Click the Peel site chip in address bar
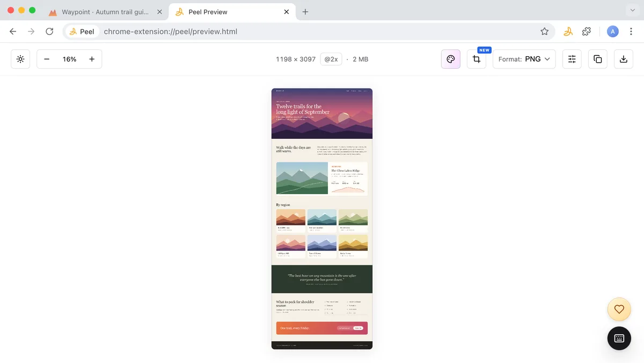This screenshot has width=644, height=363. click(82, 32)
